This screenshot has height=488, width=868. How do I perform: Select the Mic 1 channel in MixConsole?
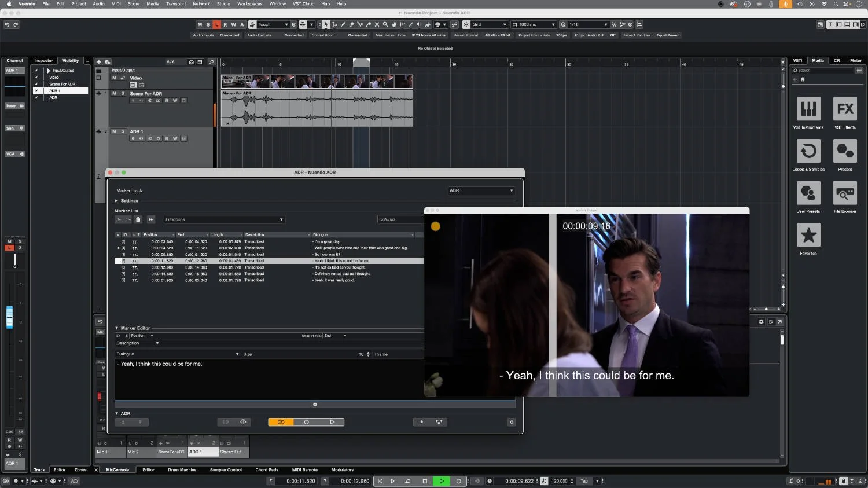click(111, 452)
